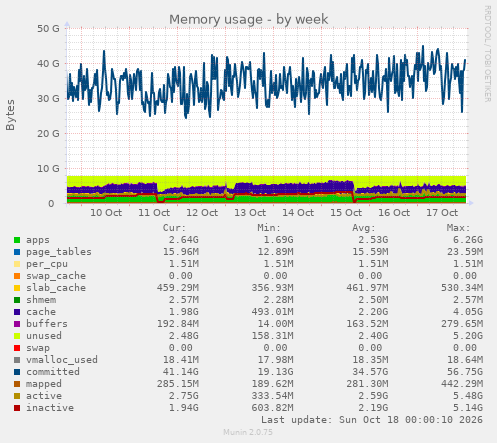Click the inactive minimum value 603.82M

272,408
